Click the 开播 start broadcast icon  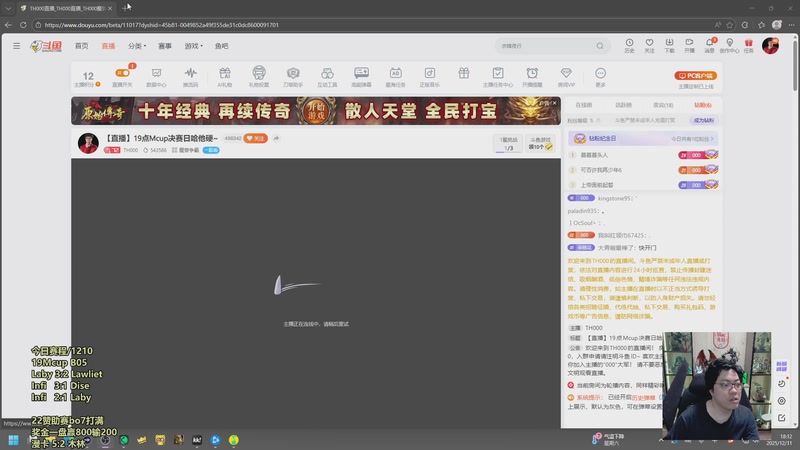(689, 45)
